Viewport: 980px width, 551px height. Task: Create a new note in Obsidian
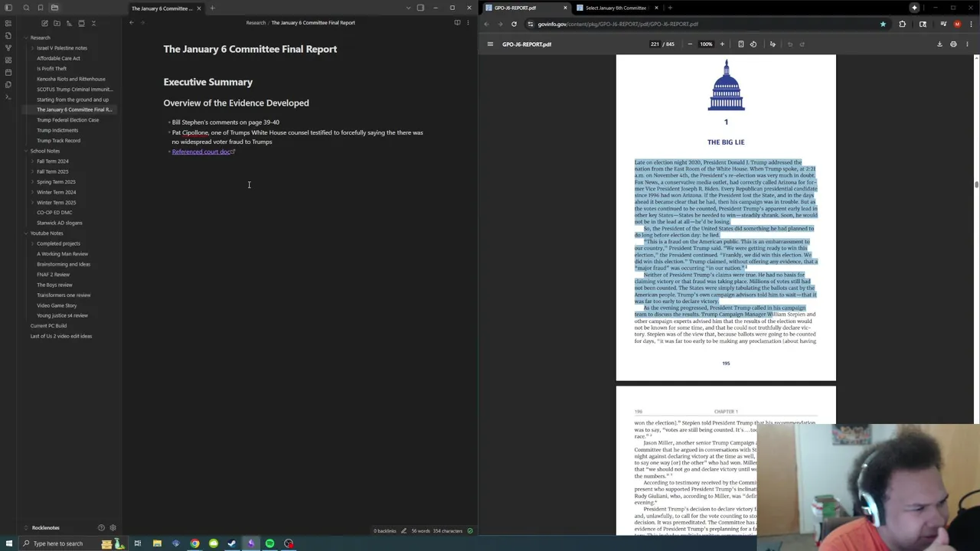pos(44,23)
